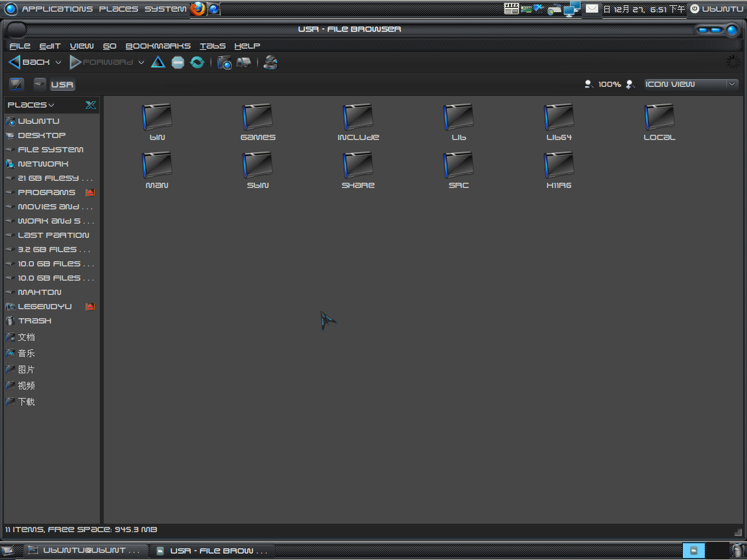Open the View menu
Image resolution: width=747 pixels, height=560 pixels.
click(82, 46)
